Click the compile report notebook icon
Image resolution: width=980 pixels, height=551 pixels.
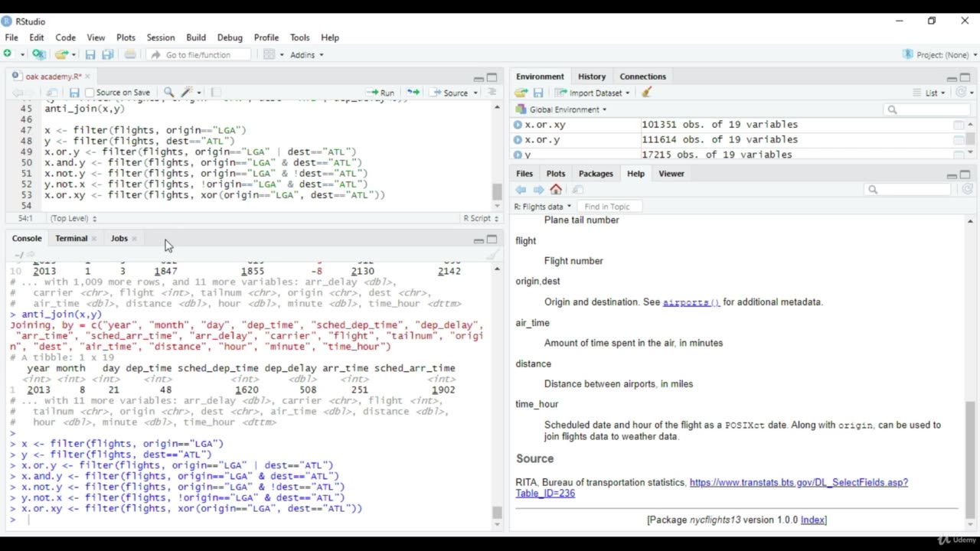tap(216, 93)
